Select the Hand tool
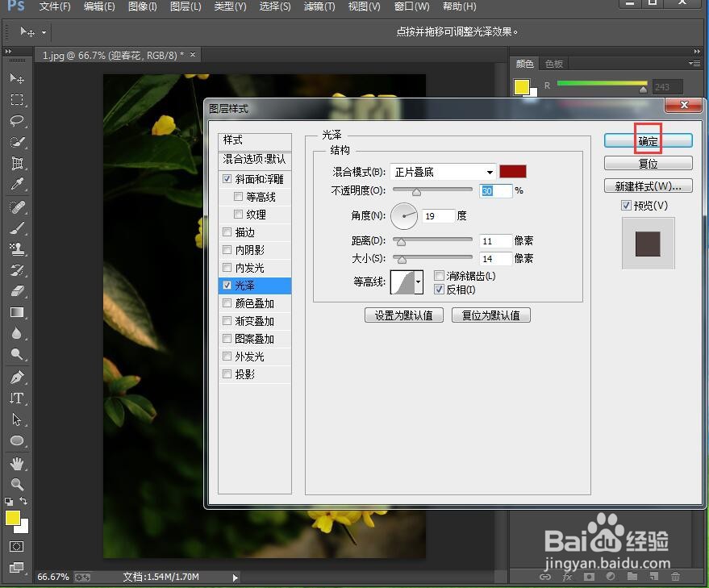Image resolution: width=709 pixels, height=588 pixels. coord(17,463)
